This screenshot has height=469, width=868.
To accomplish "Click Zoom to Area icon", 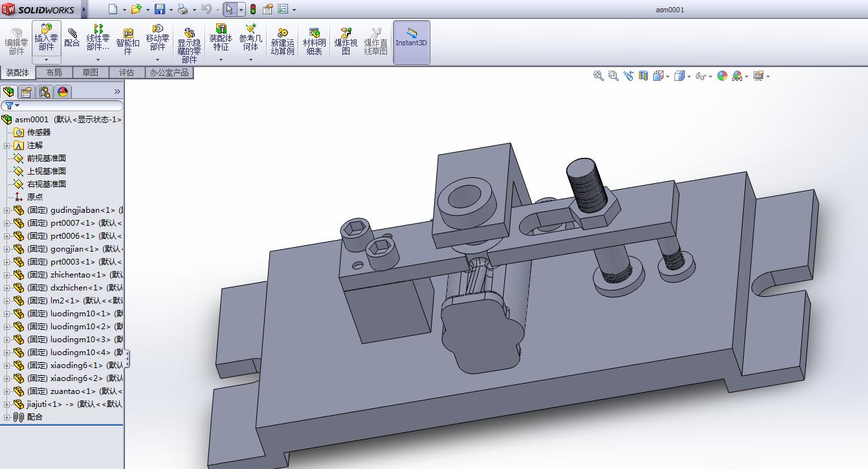I will [614, 76].
